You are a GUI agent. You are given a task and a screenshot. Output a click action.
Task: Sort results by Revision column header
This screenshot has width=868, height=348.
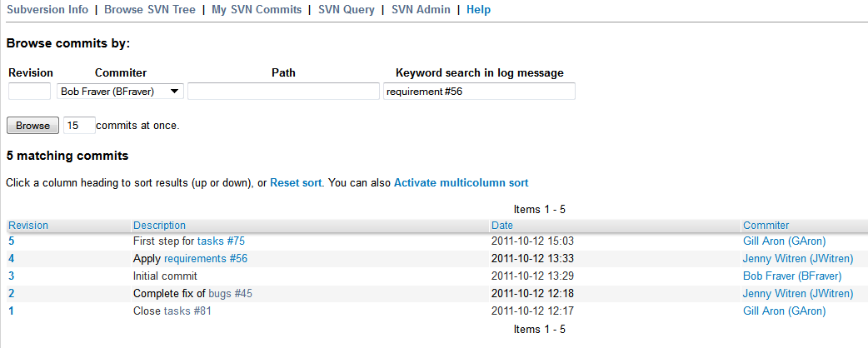(28, 225)
